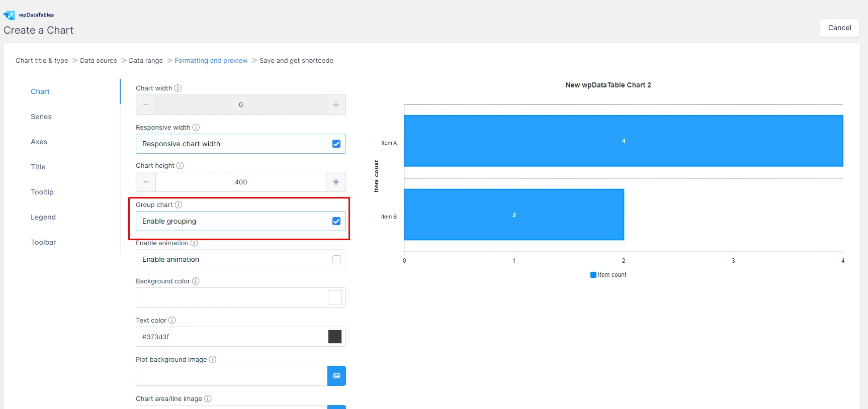Screen dimensions: 868x409
Task: Open the Background color swatch picker
Action: point(335,297)
